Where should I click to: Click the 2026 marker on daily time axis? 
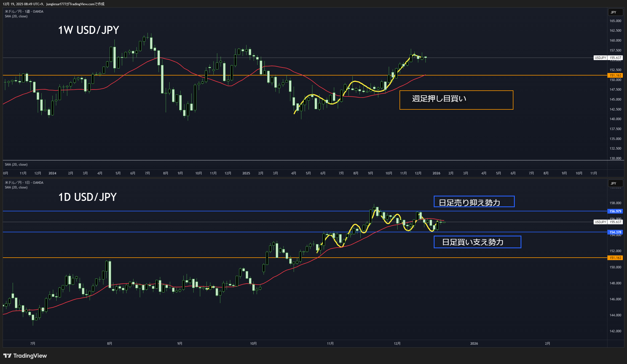pyautogui.click(x=474, y=343)
